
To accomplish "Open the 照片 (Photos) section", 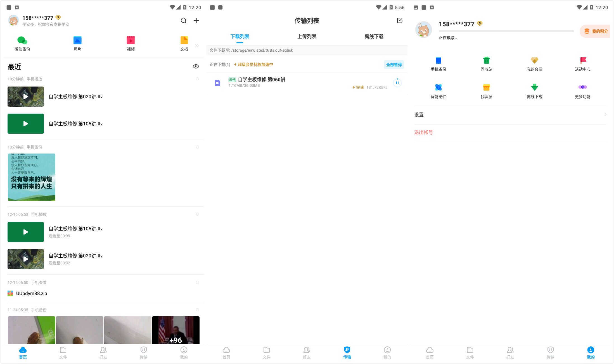I will [x=77, y=43].
